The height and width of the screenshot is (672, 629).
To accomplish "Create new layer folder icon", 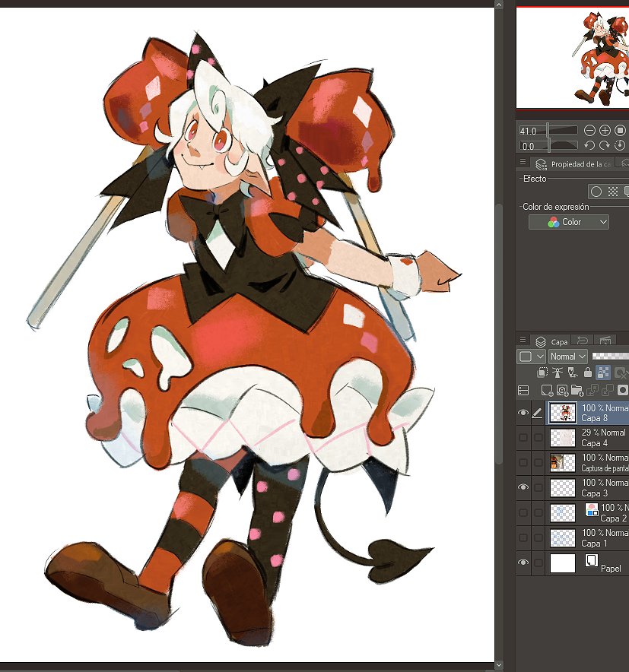I will pos(577,391).
